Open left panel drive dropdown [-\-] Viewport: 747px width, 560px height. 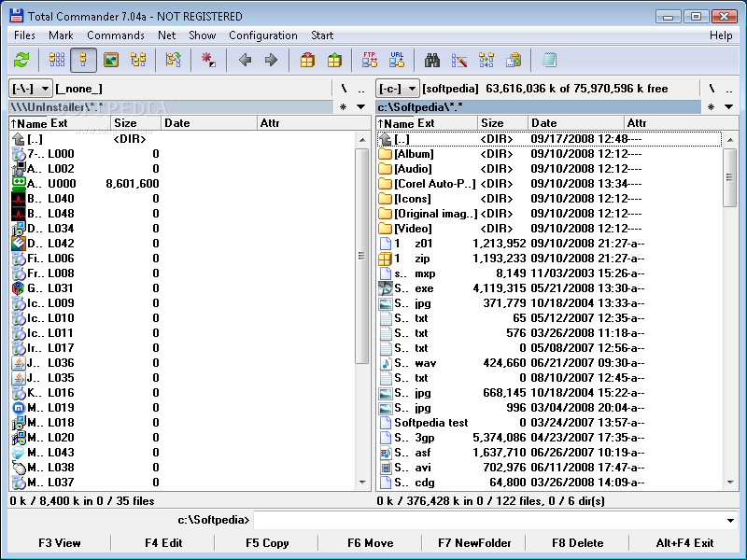31,89
